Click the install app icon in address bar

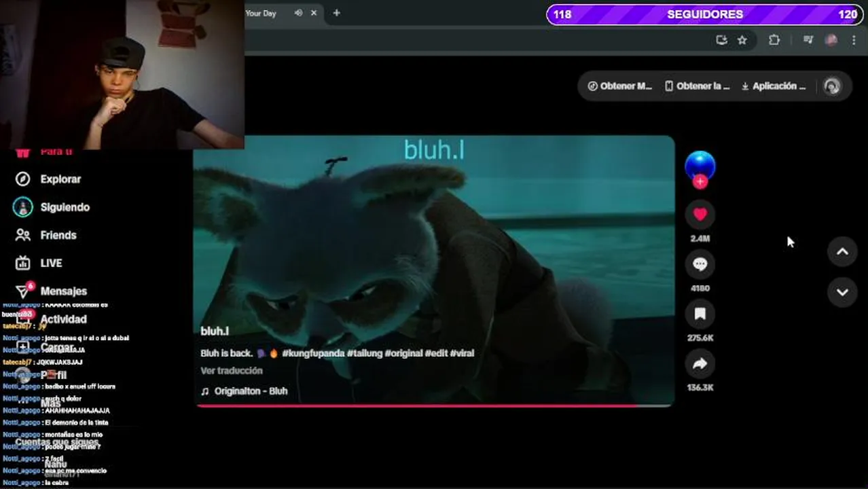722,40
